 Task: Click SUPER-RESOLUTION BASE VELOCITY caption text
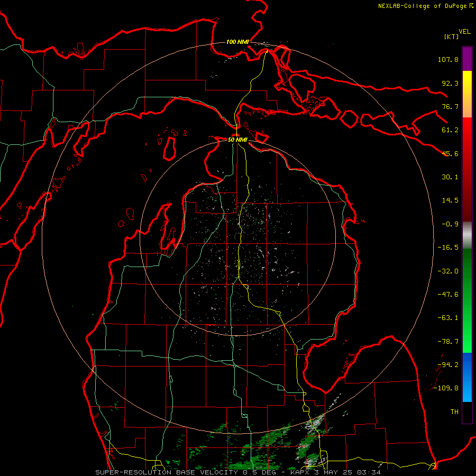click(167, 472)
